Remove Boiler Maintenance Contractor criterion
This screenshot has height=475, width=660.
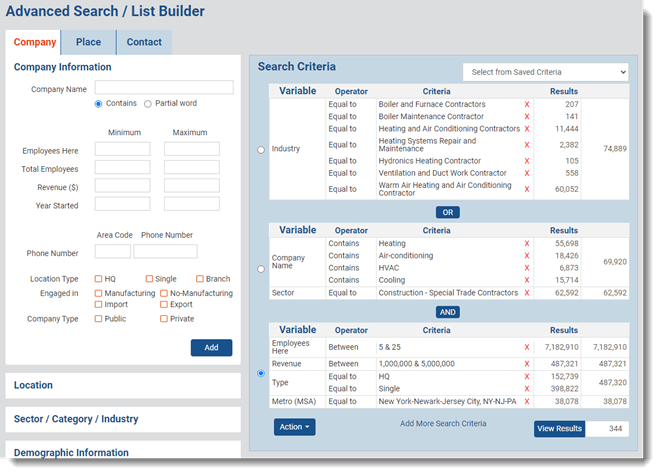pos(527,117)
